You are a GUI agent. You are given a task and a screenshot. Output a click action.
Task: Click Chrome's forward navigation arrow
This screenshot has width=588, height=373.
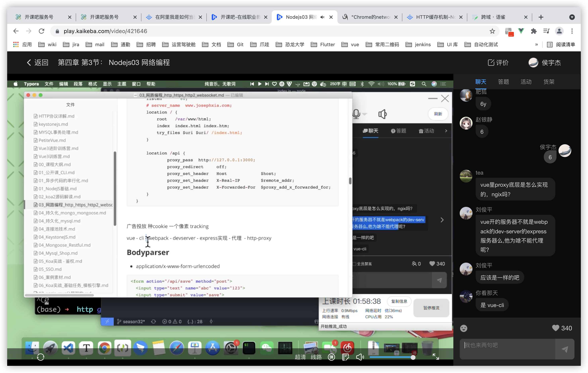(29, 31)
